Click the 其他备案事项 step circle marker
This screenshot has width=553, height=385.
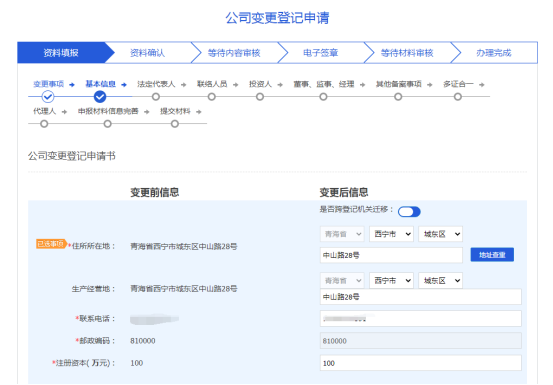click(x=398, y=97)
